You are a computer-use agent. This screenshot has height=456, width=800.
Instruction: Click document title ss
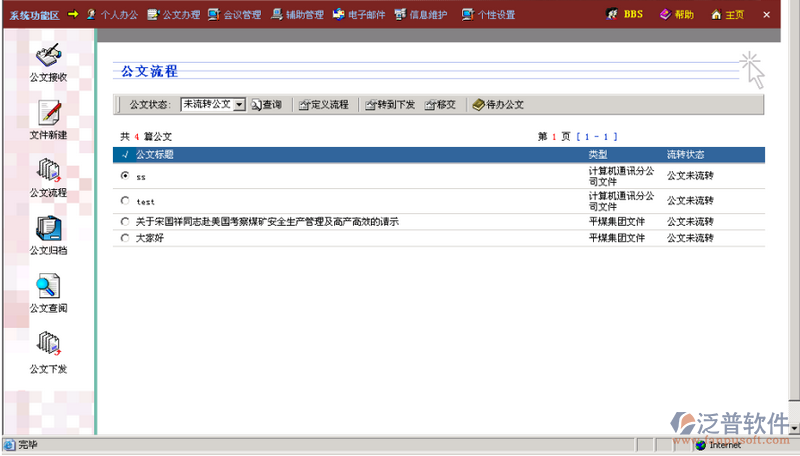pyautogui.click(x=141, y=177)
